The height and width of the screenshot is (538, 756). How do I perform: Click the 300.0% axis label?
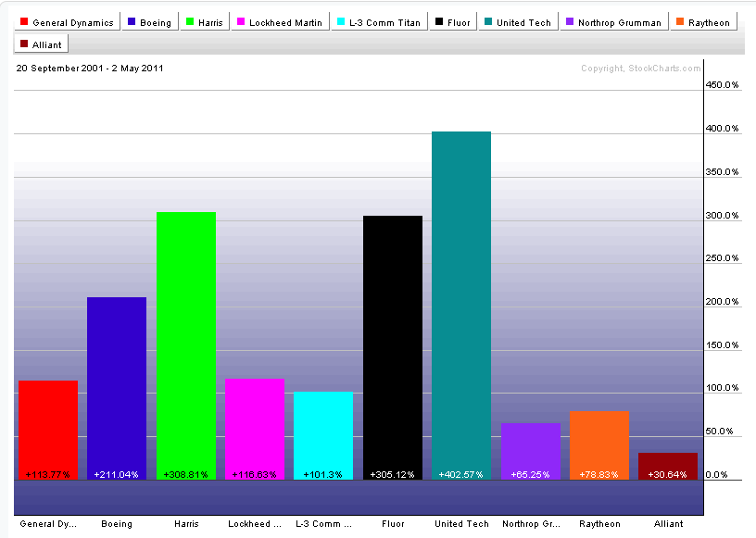coord(722,215)
